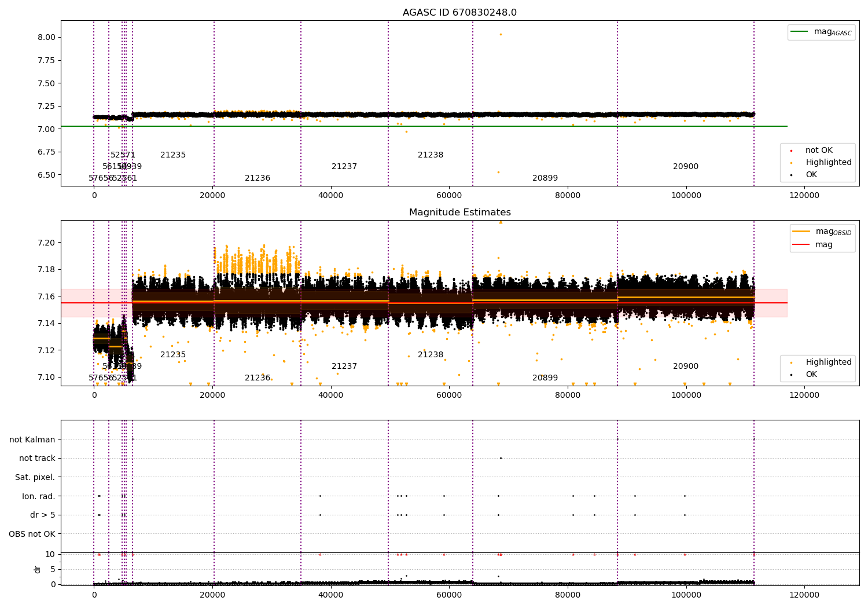The image size is (868, 608).
Task: Click the "not track" y-axis label
Action: click(37, 459)
